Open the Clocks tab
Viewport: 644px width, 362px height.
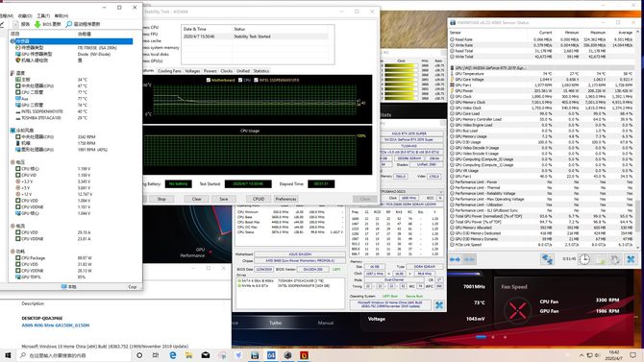tap(226, 71)
